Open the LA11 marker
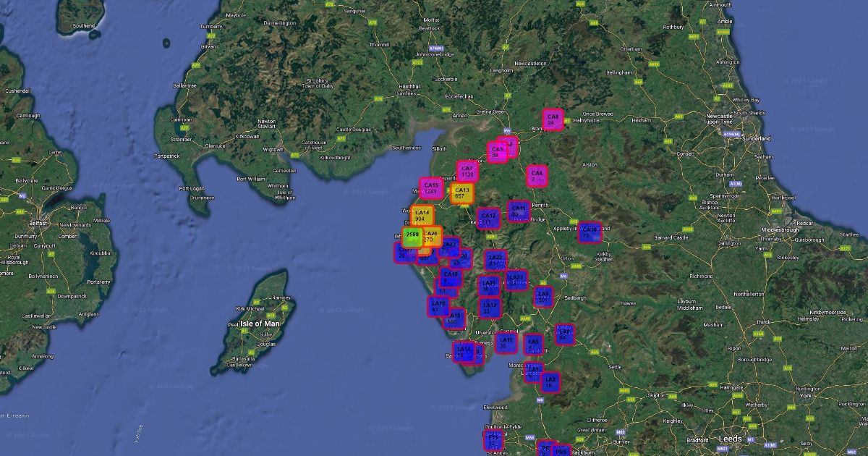Screen dimensions: 868x456 tap(506, 343)
